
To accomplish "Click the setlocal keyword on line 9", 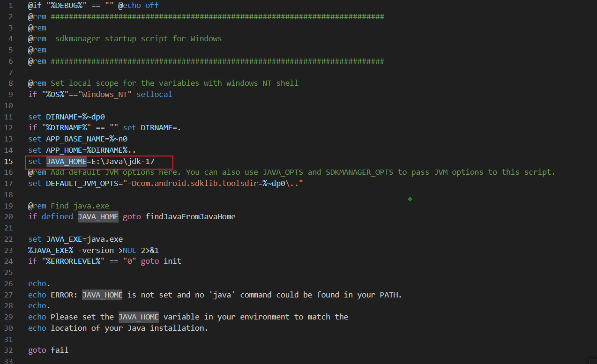I will [x=154, y=94].
